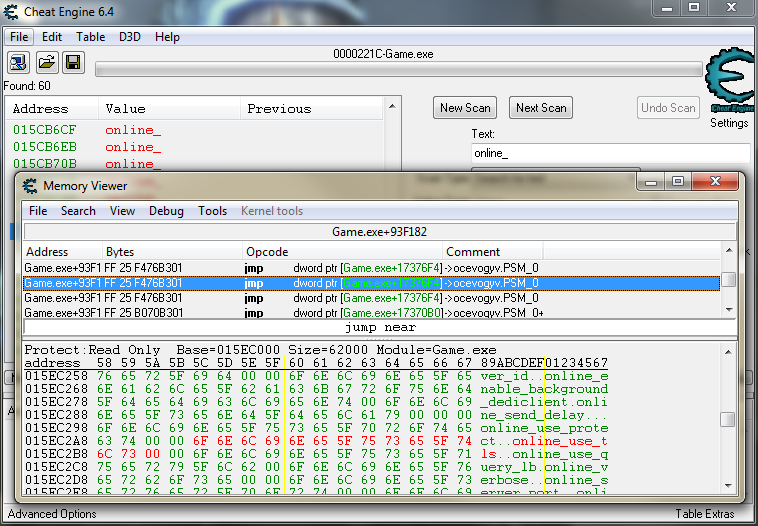Open Memory Viewer's Search menu
The image size is (758, 526).
coord(78,211)
